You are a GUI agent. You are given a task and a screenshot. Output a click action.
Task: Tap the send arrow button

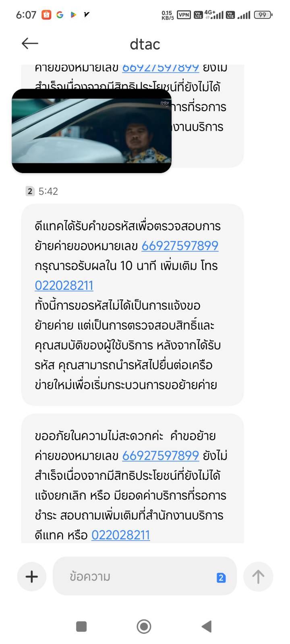(x=258, y=576)
